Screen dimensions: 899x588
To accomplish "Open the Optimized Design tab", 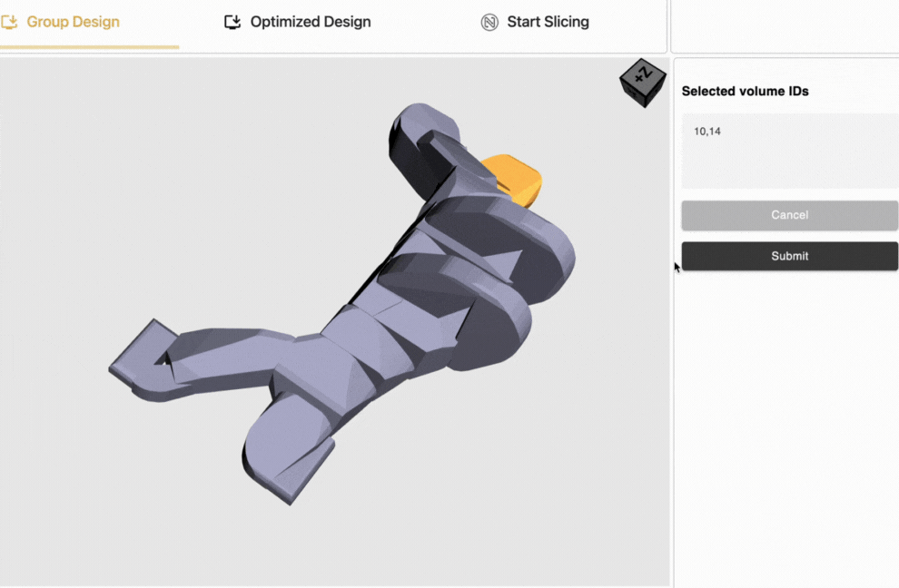I will [x=310, y=22].
